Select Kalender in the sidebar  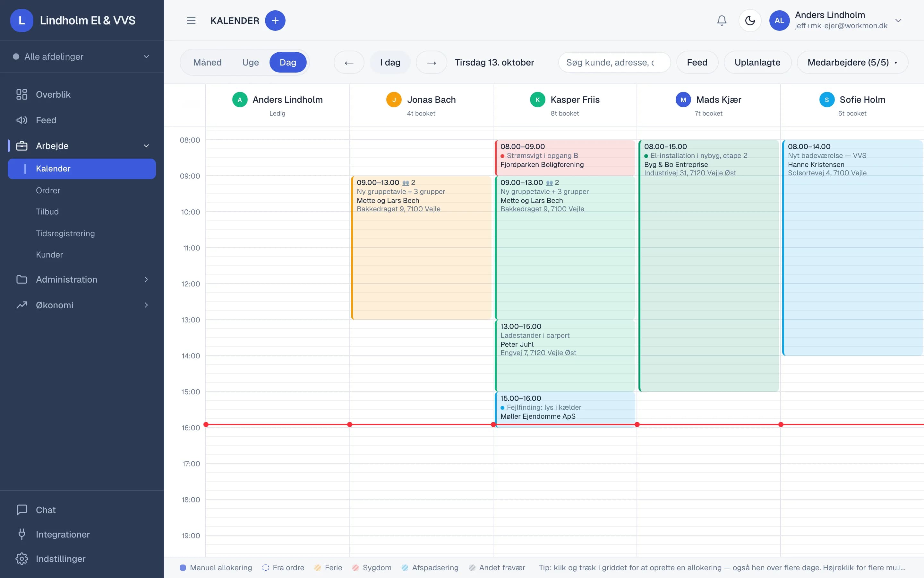pyautogui.click(x=82, y=169)
